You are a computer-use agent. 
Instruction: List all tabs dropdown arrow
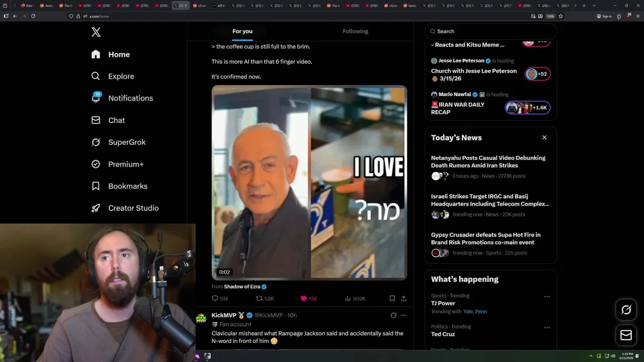(x=594, y=6)
